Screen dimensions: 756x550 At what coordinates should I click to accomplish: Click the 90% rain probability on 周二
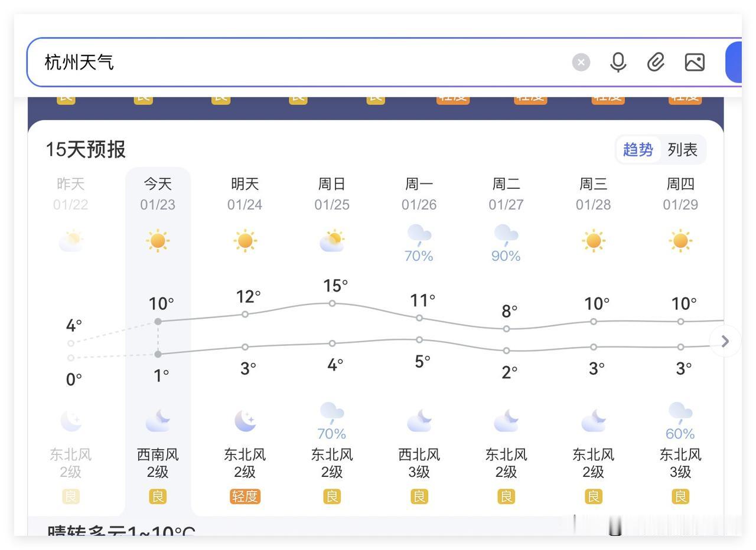[506, 256]
